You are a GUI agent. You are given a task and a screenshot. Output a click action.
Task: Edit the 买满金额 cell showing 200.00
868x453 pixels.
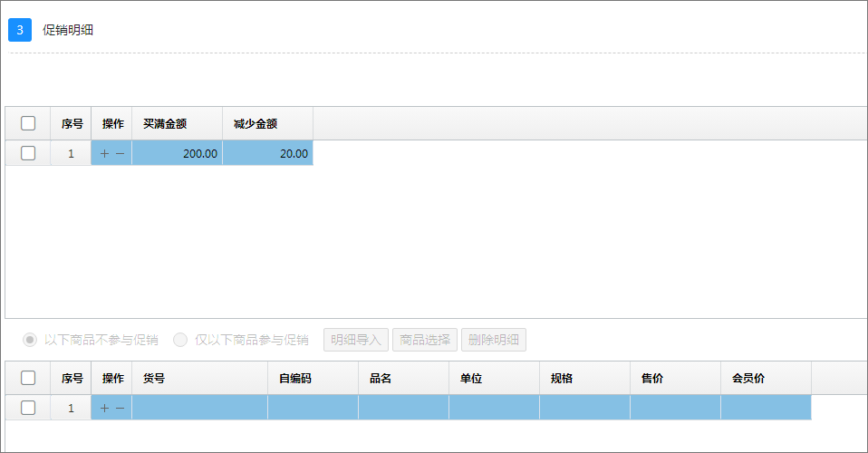[178, 153]
